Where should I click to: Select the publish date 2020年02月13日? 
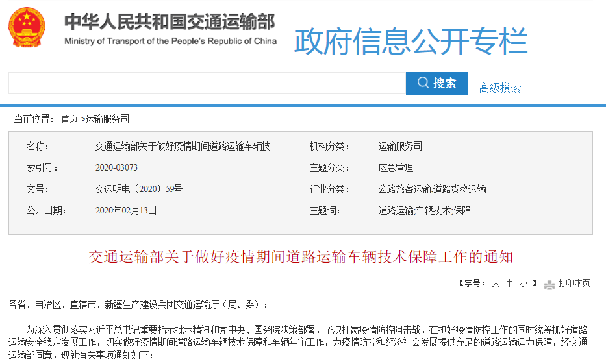(126, 210)
